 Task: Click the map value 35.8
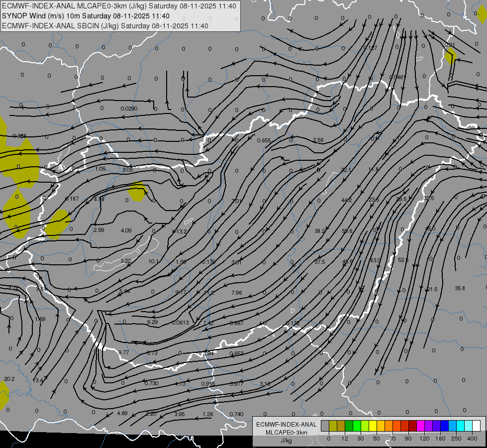(460, 288)
